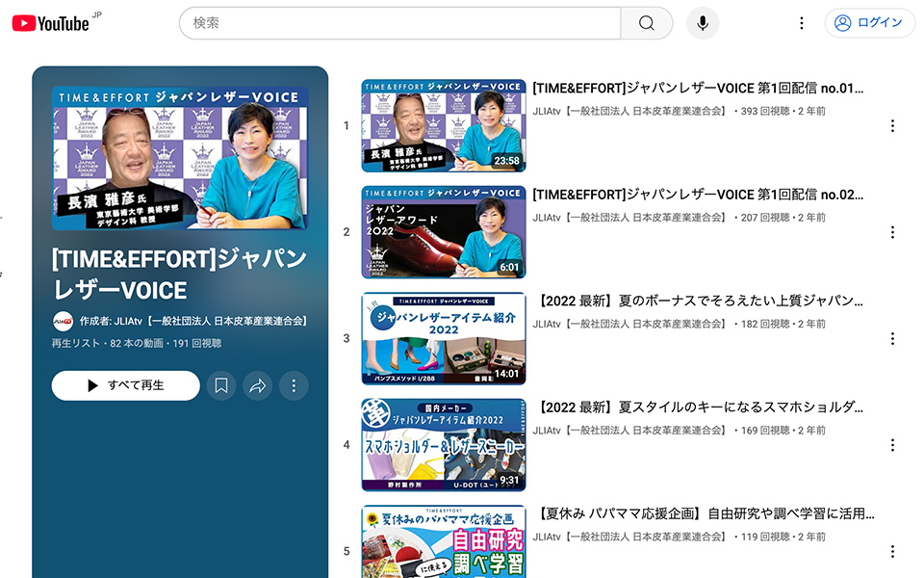924x578 pixels.
Task: Click channel name under video no.02
Action: [x=629, y=218]
